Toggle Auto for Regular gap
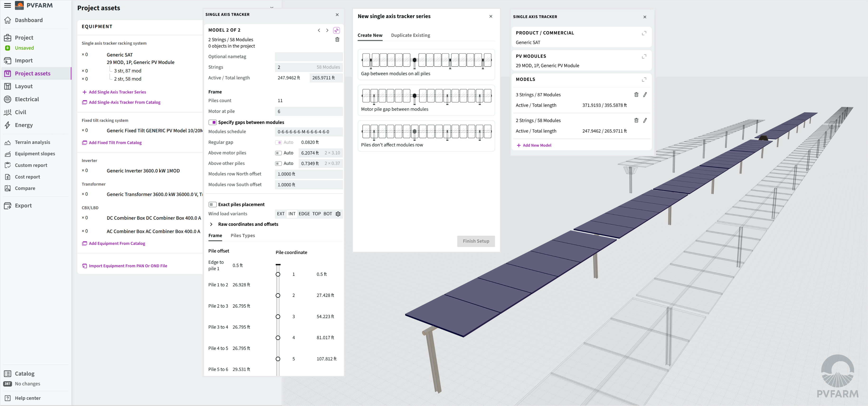 pyautogui.click(x=278, y=143)
